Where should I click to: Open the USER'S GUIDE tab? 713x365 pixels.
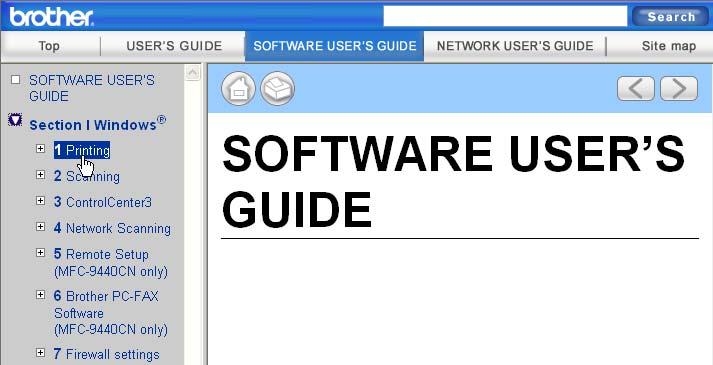(174, 46)
